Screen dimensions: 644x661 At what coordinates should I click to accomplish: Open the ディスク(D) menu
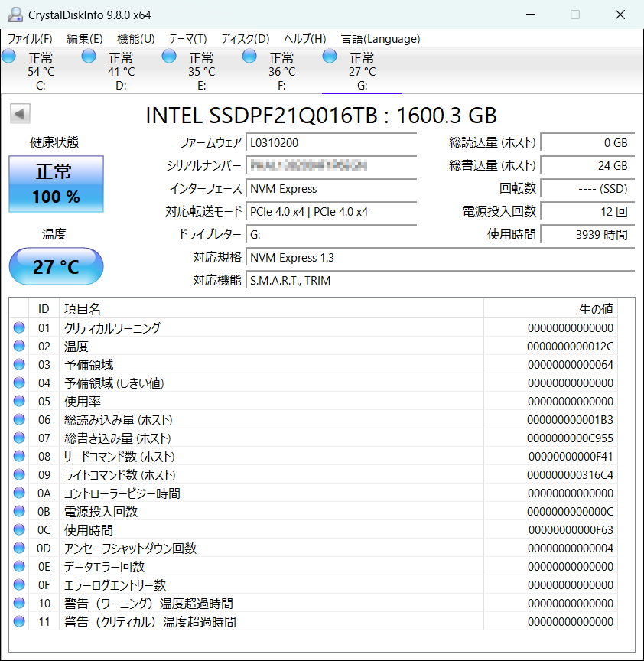tap(245, 39)
